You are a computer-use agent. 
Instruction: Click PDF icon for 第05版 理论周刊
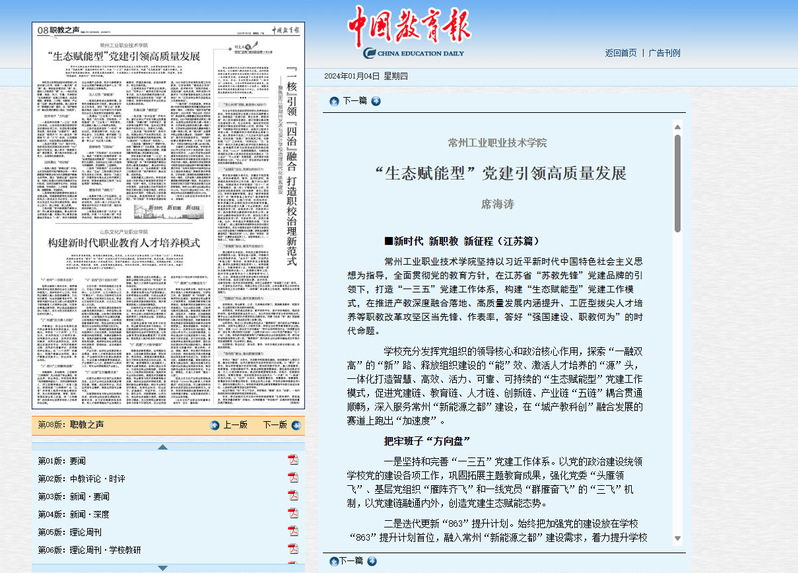click(x=293, y=532)
